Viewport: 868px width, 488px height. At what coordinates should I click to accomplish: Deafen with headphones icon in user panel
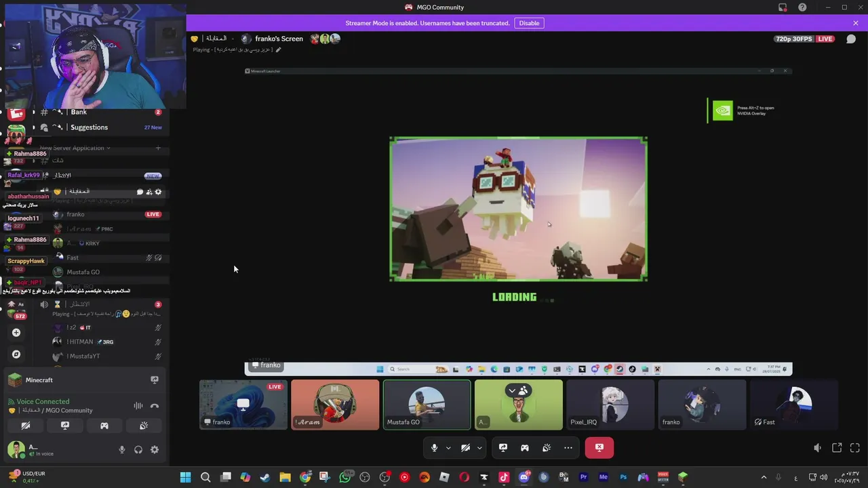point(138,449)
